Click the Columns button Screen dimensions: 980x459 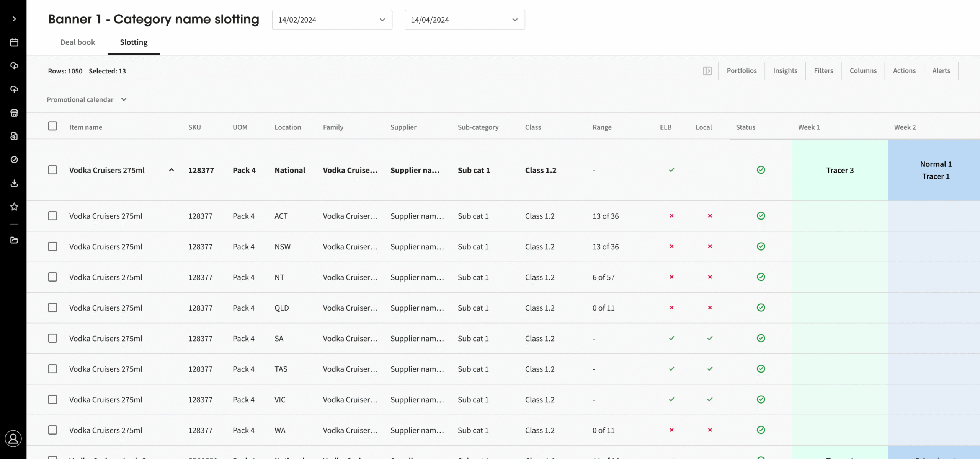(863, 71)
